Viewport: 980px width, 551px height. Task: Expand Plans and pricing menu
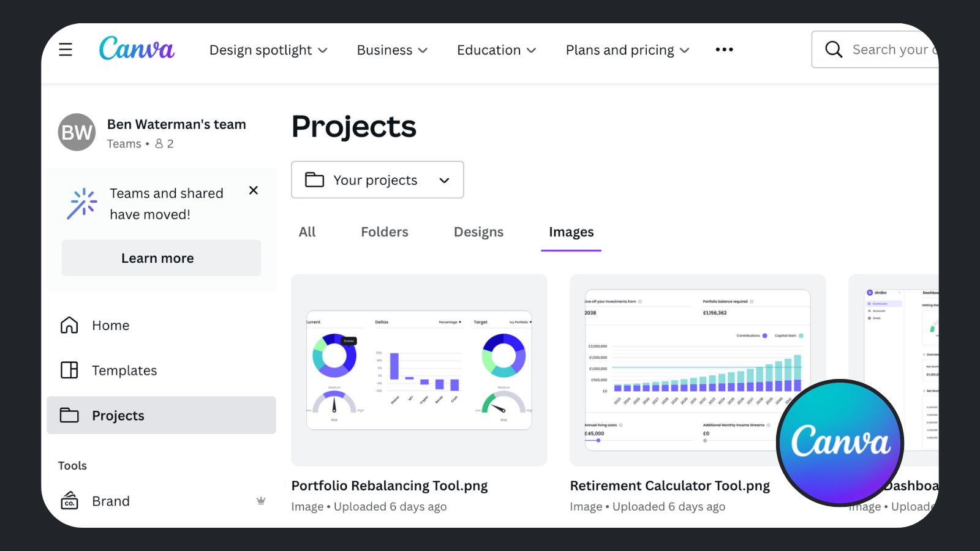628,50
